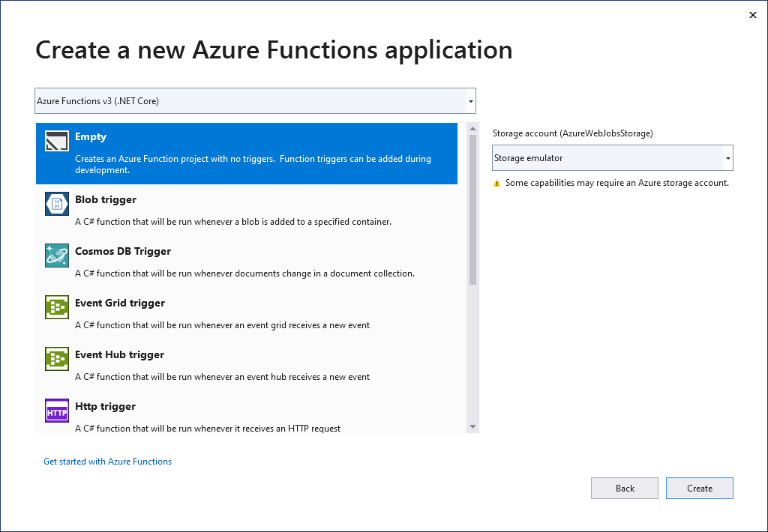Click the HTTP trigger template icon

(56, 410)
